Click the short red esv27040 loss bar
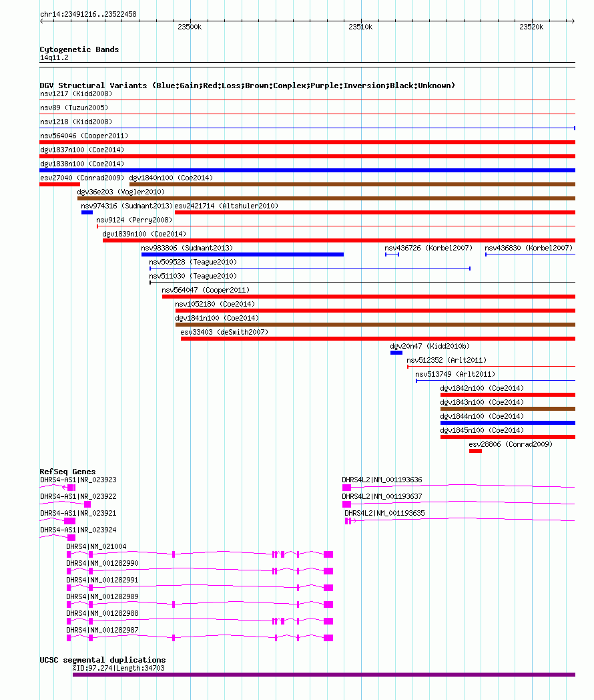 coord(60,184)
